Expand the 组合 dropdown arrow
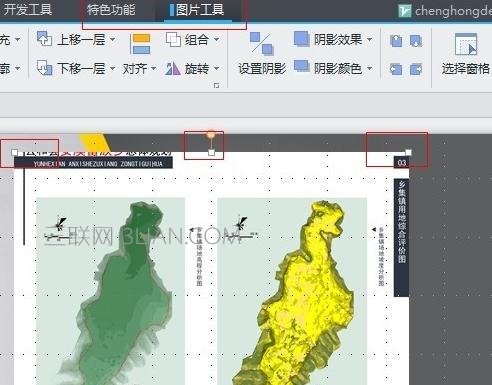This screenshot has height=385, width=492. pos(217,39)
